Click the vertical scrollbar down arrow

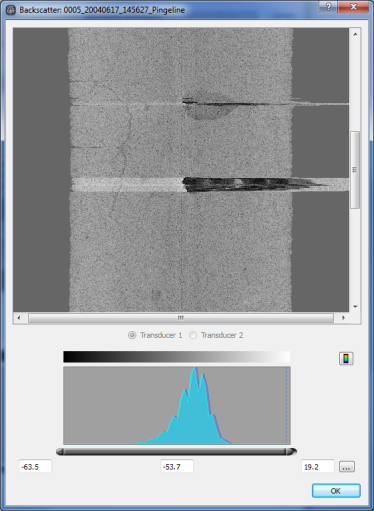(x=355, y=306)
